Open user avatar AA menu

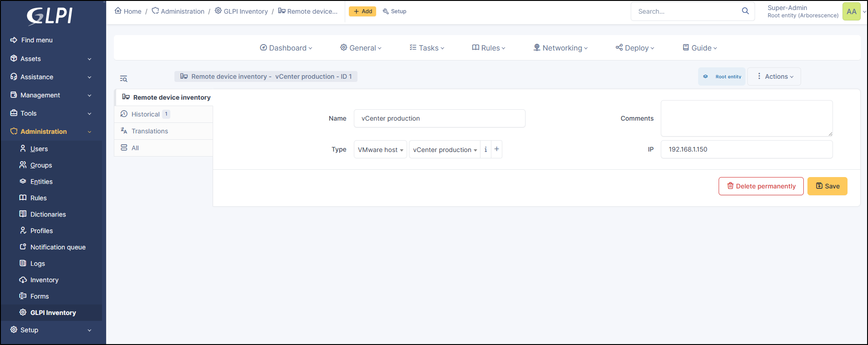851,11
